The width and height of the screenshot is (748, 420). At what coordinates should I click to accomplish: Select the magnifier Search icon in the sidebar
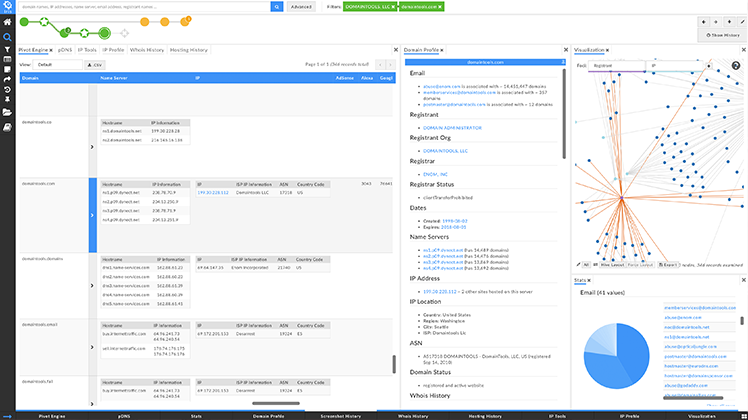[x=7, y=37]
